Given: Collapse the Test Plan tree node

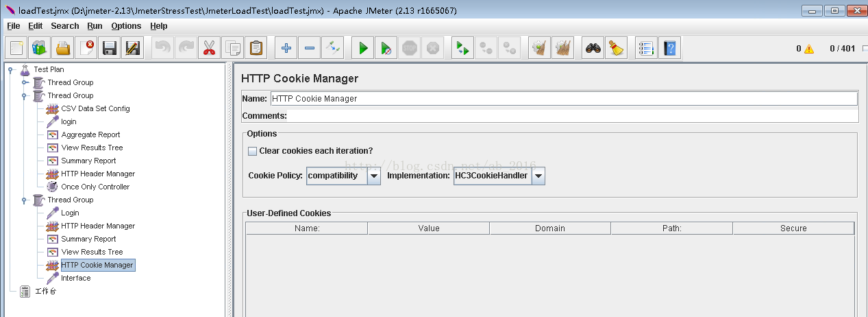Looking at the screenshot, I should (10, 69).
